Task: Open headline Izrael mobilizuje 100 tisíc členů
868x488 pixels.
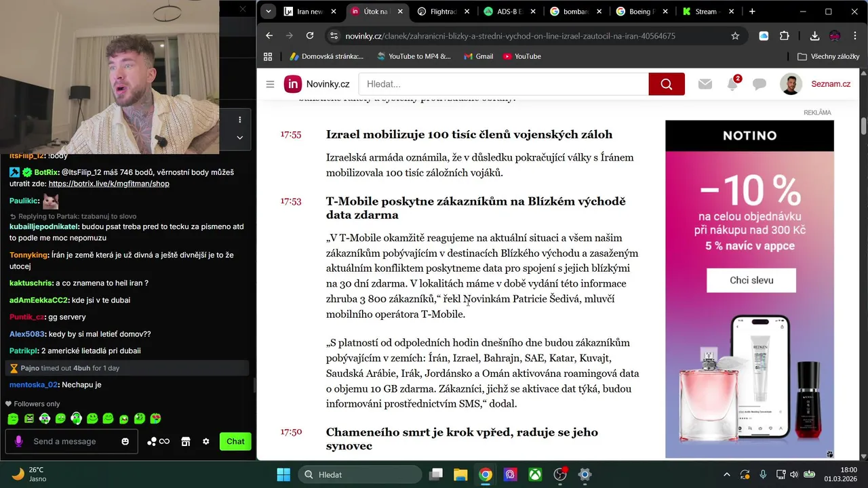Action: pos(469,134)
